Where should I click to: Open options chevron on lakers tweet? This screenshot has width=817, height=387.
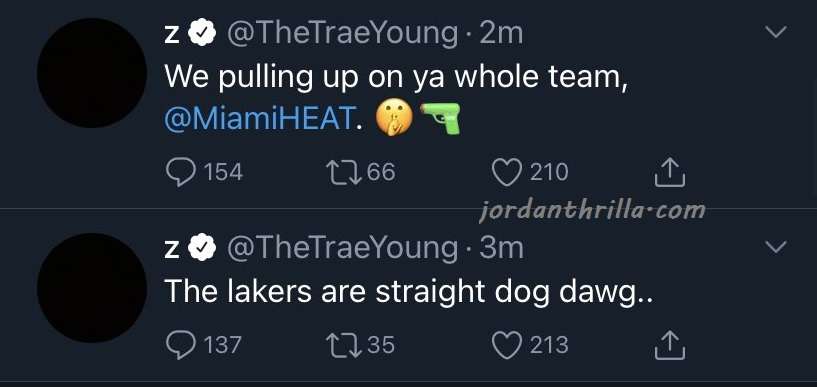pyautogui.click(x=775, y=247)
